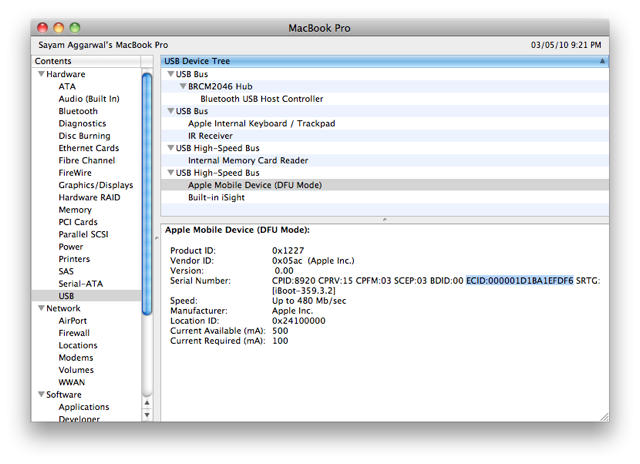
Task: Collapse the BRCM2046 Hub tree node
Action: pos(183,87)
